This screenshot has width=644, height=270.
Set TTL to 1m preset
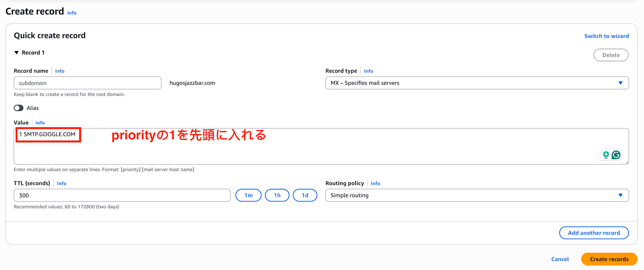248,195
